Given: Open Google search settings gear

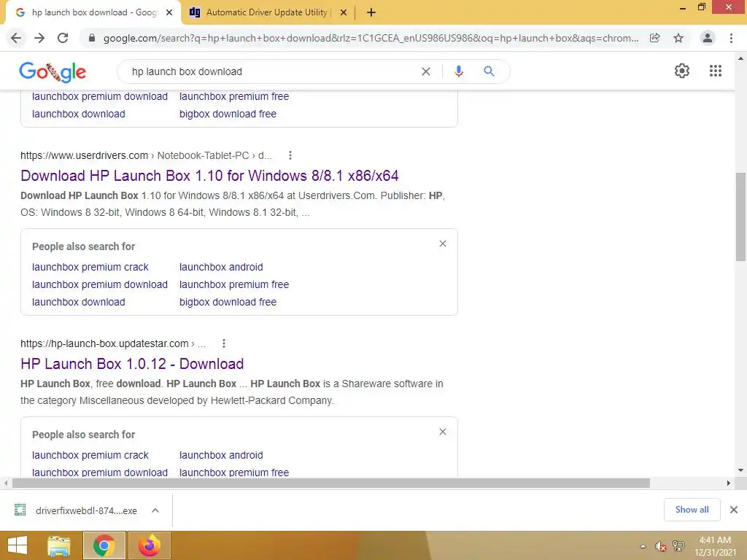Looking at the screenshot, I should coord(682,71).
